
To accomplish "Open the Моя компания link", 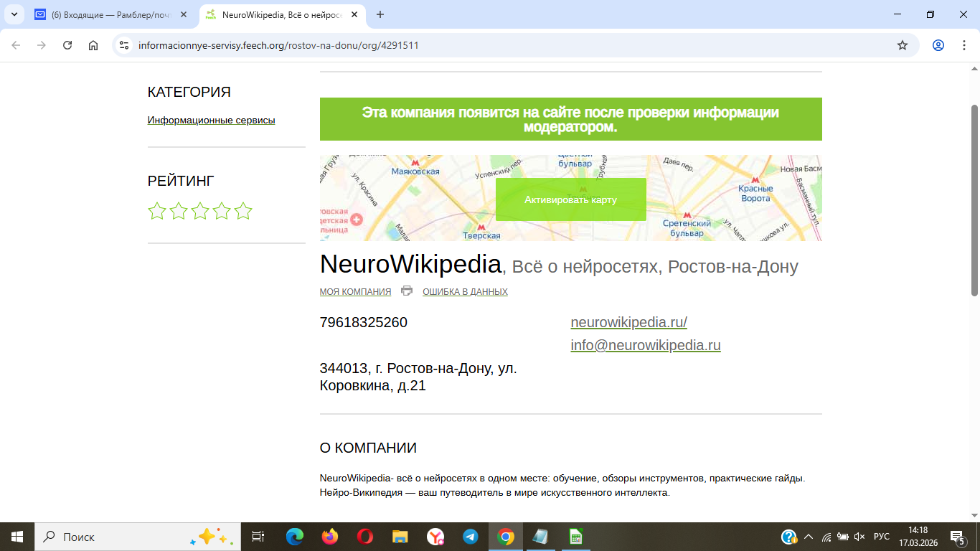I will (x=355, y=292).
